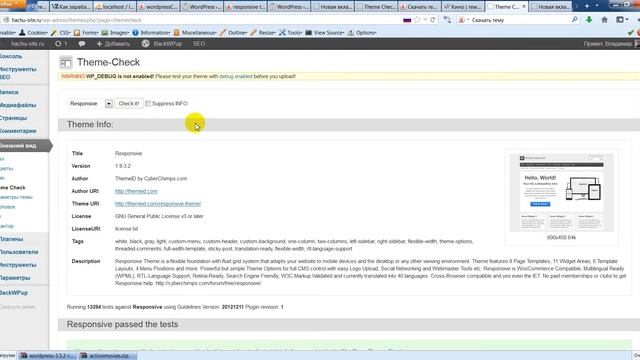The width and height of the screenshot is (640, 360).
Task: Click the magnifier in the search box
Action: (x=575, y=20)
